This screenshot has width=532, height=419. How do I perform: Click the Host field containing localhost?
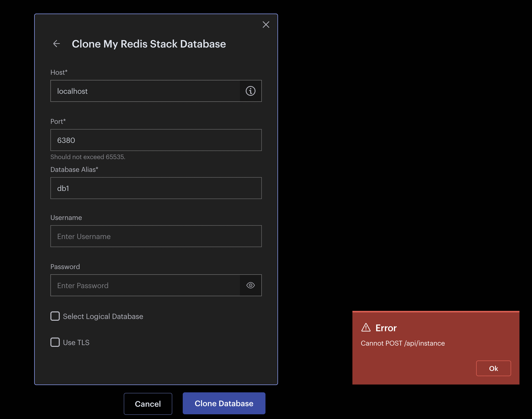[145, 91]
